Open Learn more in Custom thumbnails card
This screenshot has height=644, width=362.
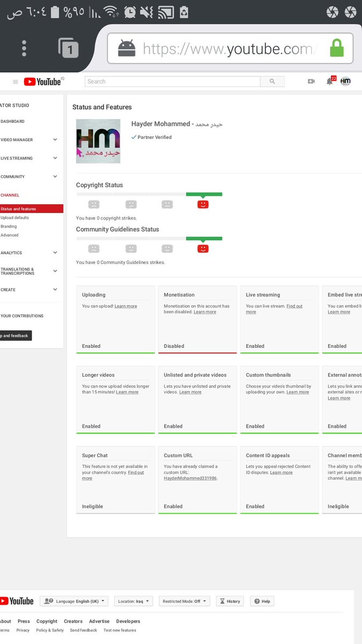click(298, 392)
